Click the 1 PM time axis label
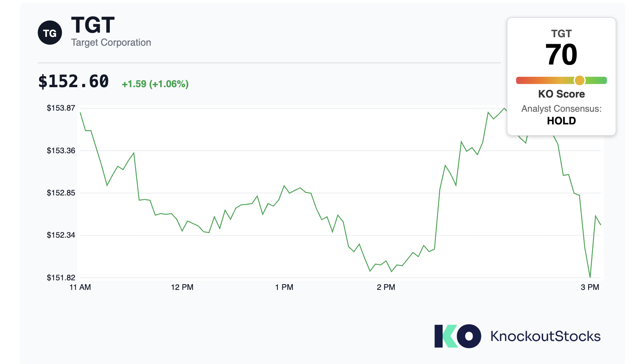This screenshot has width=637, height=364. click(x=284, y=287)
